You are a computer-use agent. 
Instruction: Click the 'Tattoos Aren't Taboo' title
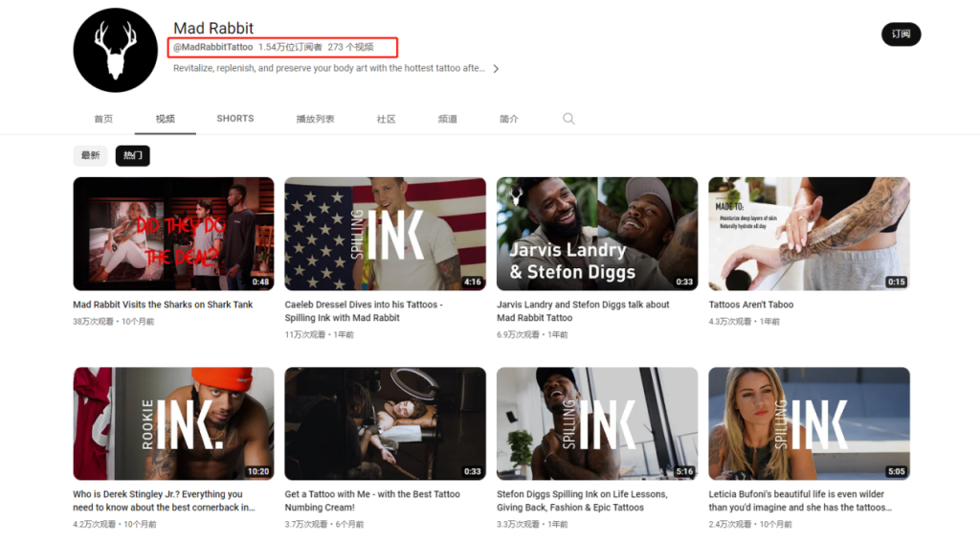(x=750, y=305)
